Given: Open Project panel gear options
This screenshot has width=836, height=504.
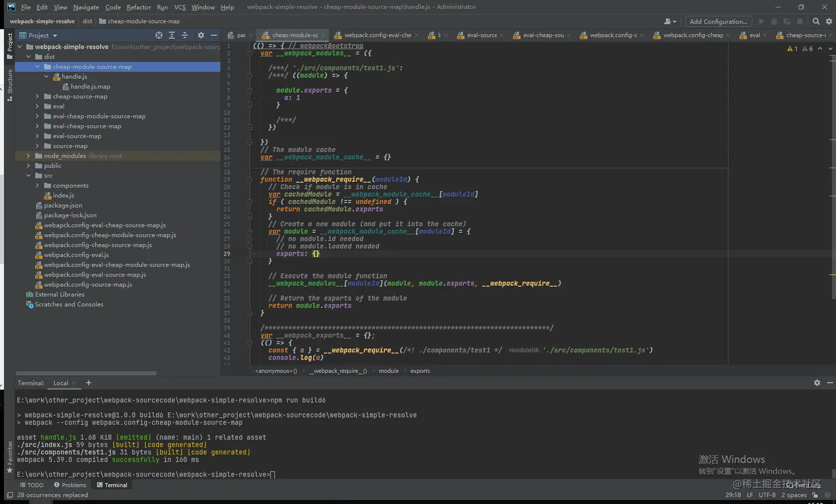Looking at the screenshot, I should pyautogui.click(x=201, y=35).
